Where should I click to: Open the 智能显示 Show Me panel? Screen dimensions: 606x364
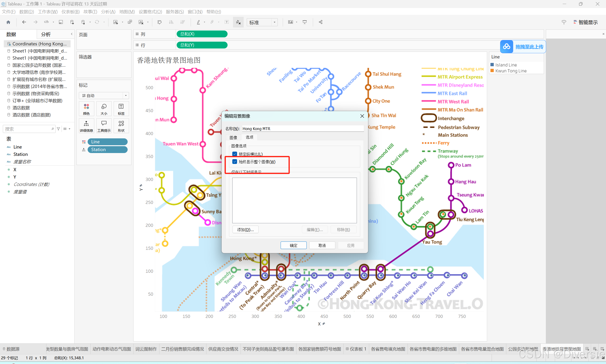pos(586,22)
